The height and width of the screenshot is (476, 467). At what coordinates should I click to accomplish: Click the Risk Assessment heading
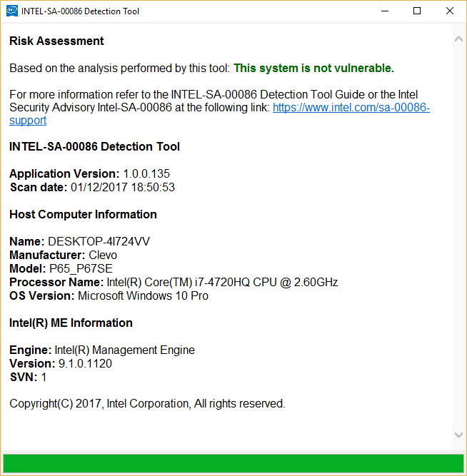point(56,41)
